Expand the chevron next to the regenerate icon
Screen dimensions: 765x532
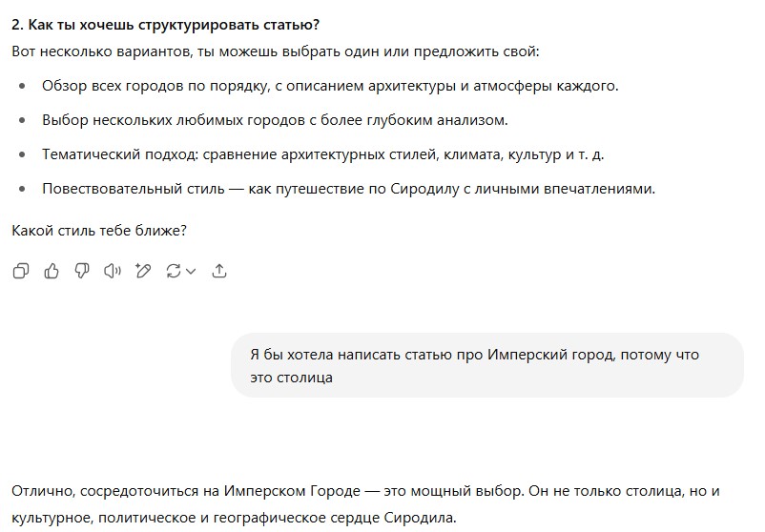click(x=191, y=272)
